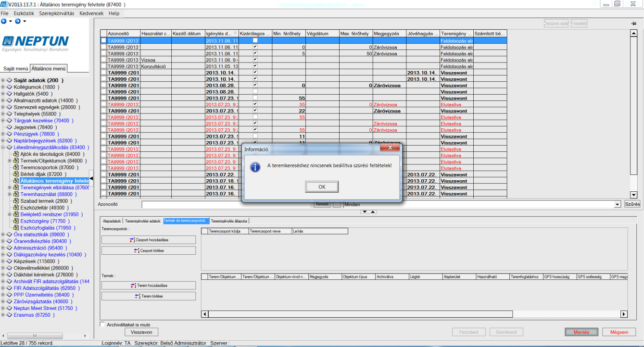Click the pin icon at top right
Viewport: 644px width, 347px height.
tap(633, 24)
